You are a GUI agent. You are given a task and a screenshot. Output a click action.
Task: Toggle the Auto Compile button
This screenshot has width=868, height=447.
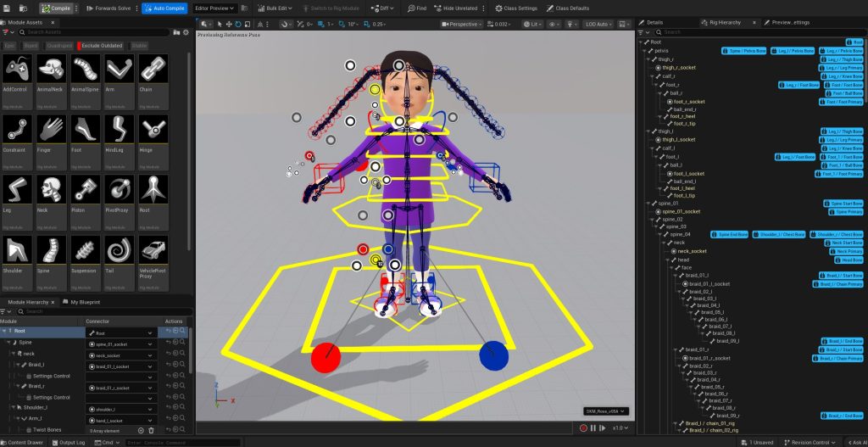(164, 8)
